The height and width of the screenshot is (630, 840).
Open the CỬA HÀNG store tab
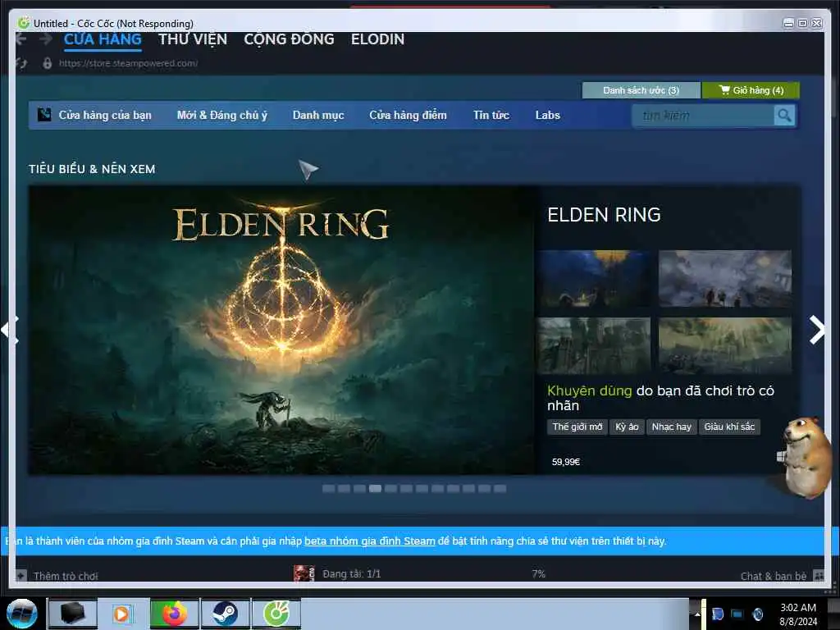point(103,39)
